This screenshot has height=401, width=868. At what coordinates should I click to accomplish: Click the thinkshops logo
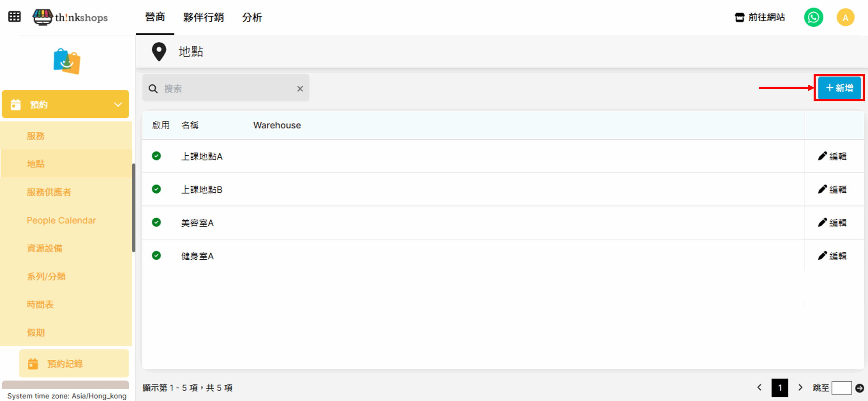tap(70, 17)
